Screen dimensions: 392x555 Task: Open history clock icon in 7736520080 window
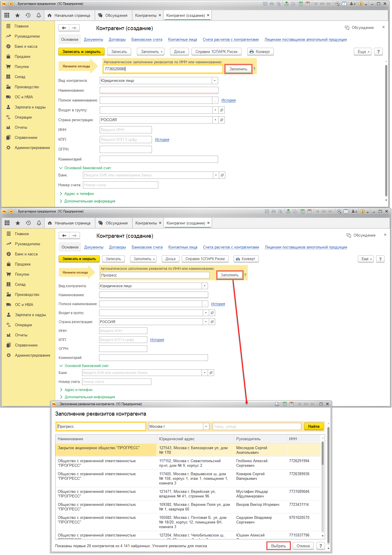[x=28, y=15]
